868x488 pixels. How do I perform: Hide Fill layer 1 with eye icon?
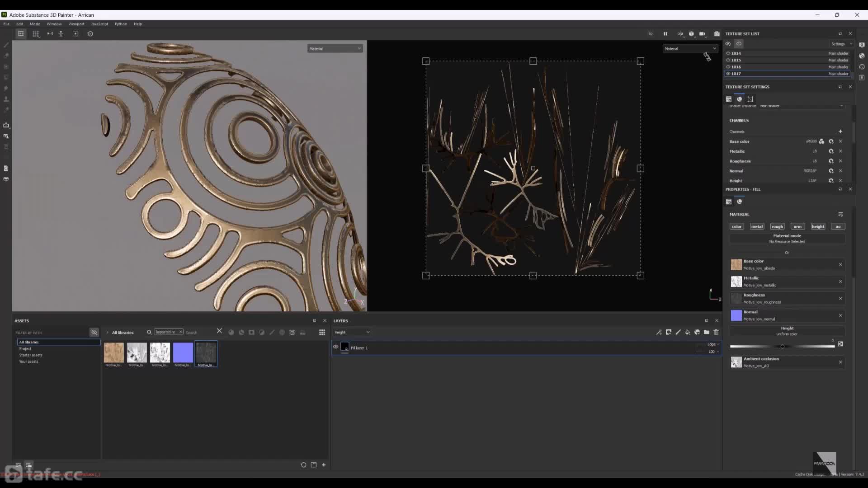[335, 347]
